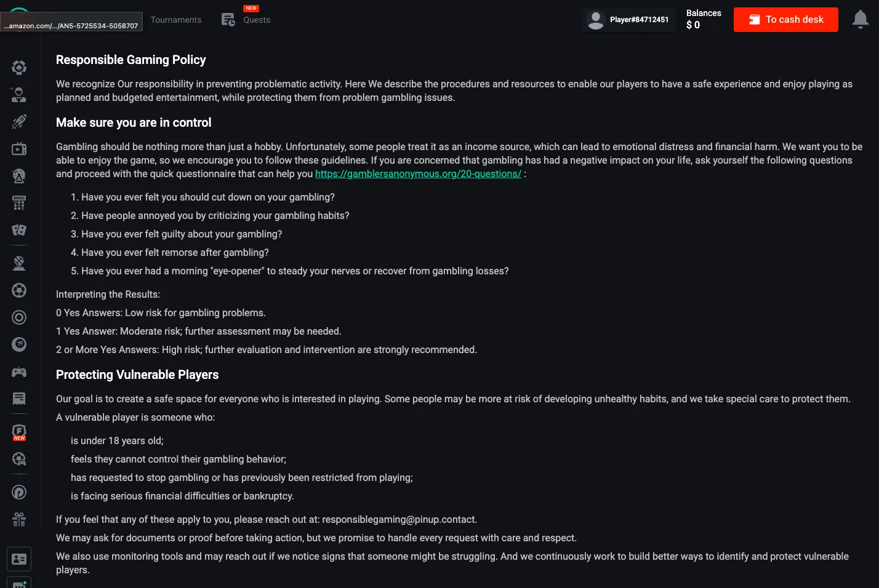Launch the Aviator rocket games icon
The width and height of the screenshot is (879, 588).
tap(18, 121)
